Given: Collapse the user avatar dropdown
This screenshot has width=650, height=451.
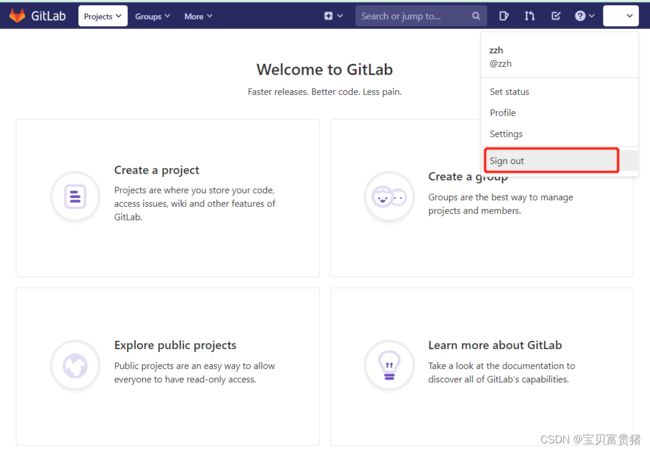Looking at the screenshot, I should [x=621, y=16].
